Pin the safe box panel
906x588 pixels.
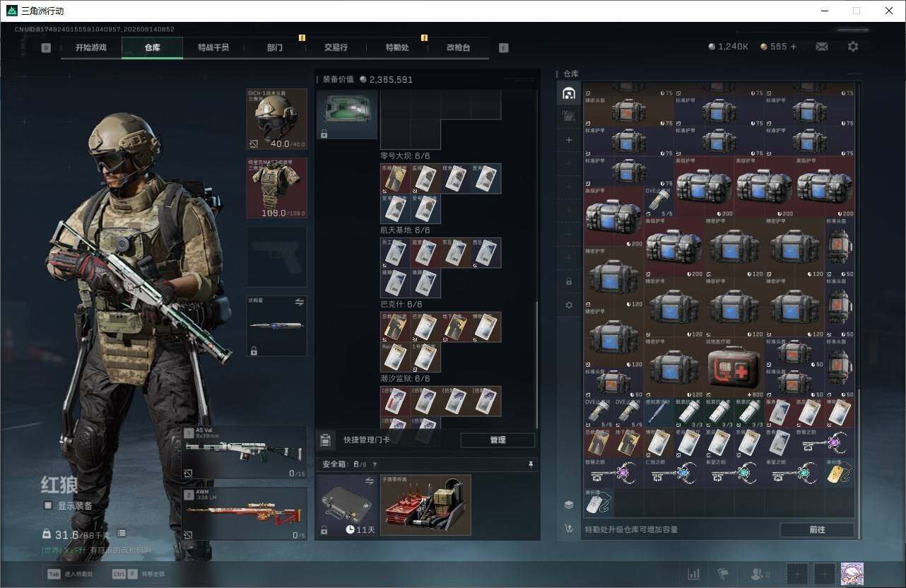531,464
